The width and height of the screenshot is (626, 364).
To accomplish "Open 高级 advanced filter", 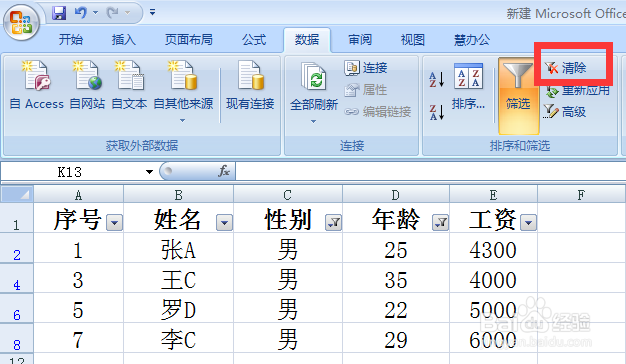I will (565, 112).
